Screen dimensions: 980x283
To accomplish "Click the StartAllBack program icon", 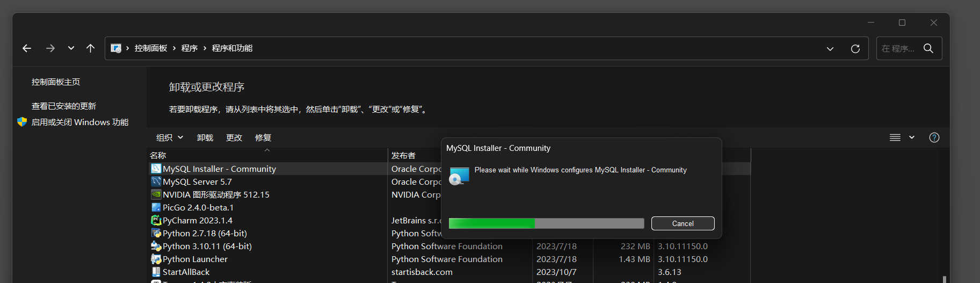I will tap(156, 272).
